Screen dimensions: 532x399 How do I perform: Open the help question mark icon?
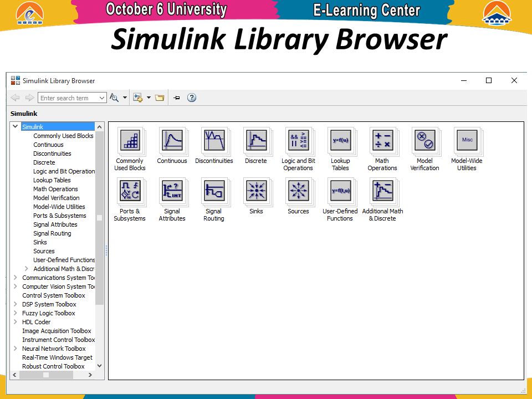(192, 98)
